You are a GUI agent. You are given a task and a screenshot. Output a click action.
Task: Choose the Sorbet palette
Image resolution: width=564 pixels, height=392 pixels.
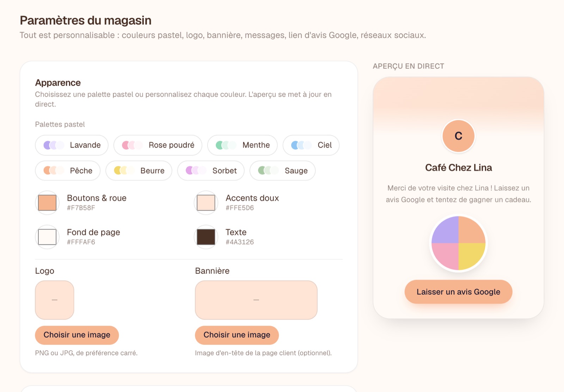[211, 171]
